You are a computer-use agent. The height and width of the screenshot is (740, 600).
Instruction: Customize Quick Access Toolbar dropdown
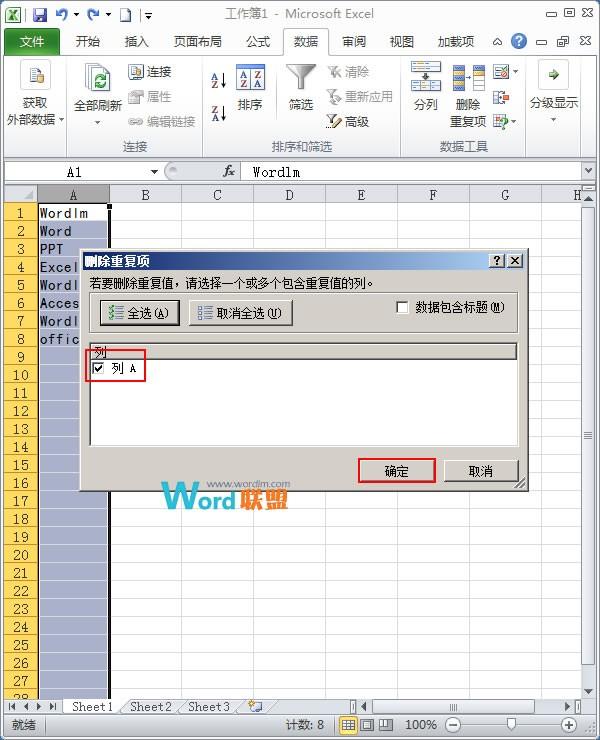[148, 16]
